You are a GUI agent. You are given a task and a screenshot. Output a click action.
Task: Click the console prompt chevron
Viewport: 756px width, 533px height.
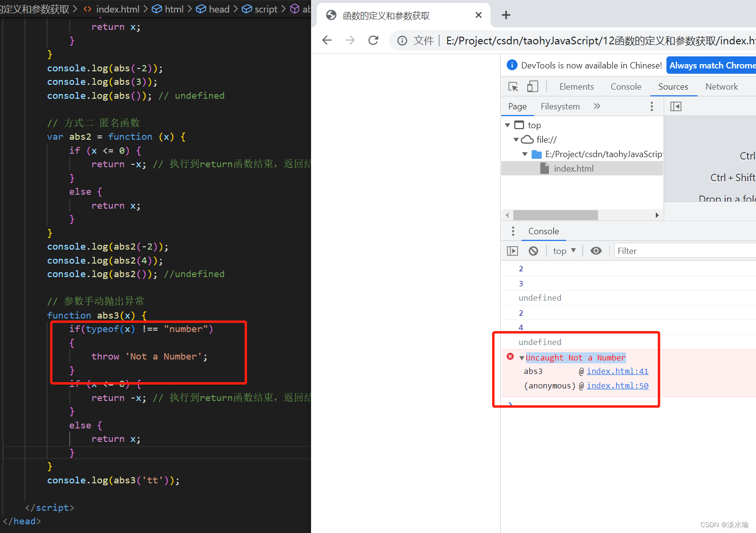[x=510, y=404]
